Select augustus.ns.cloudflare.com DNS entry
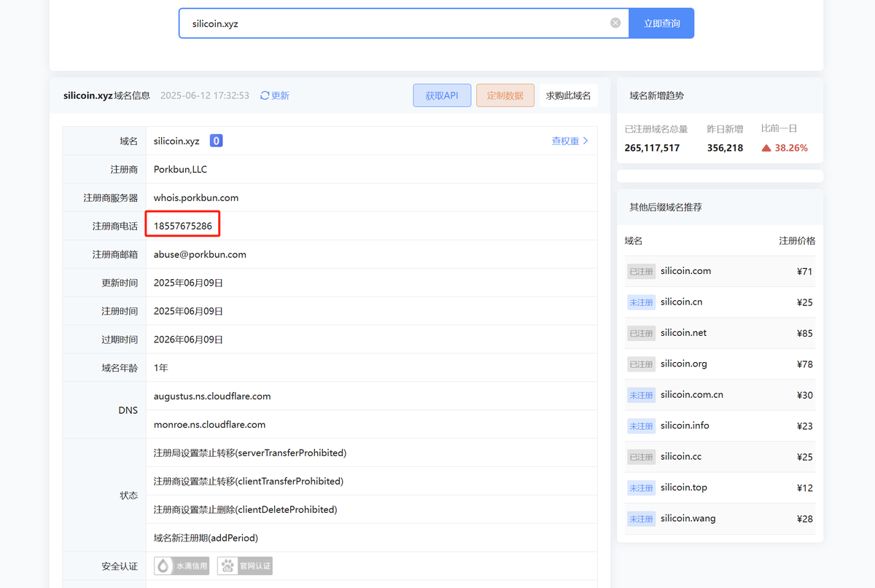The width and height of the screenshot is (875, 588). coord(212,396)
